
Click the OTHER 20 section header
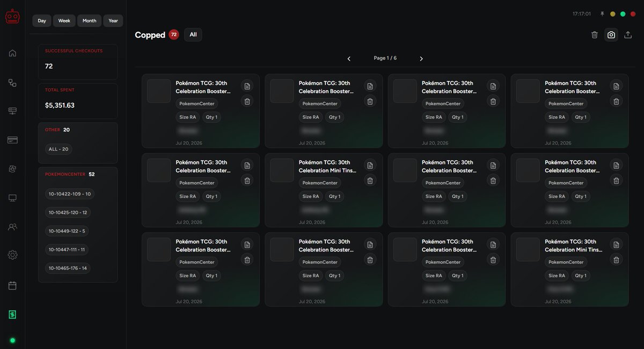point(57,130)
